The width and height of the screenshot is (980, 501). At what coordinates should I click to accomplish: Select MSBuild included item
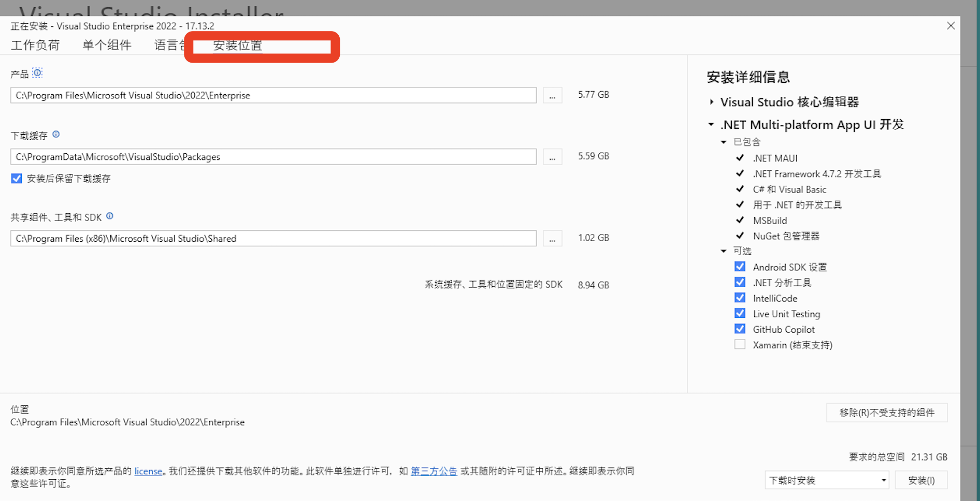click(770, 220)
